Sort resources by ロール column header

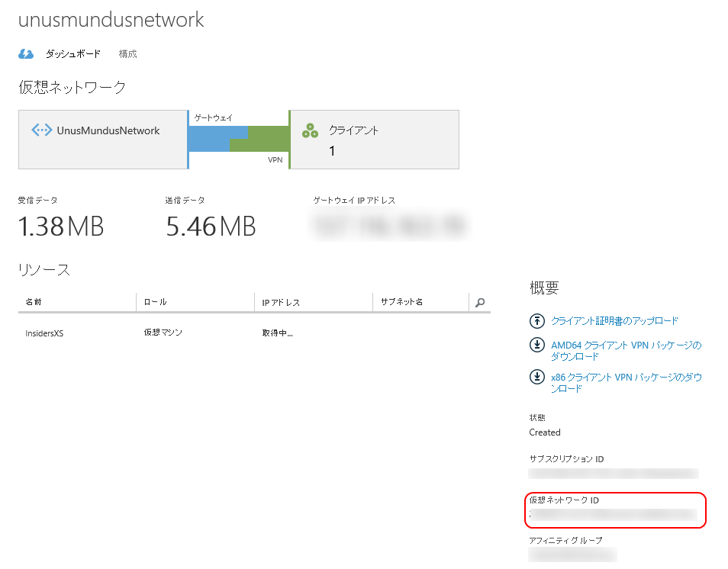tap(155, 302)
